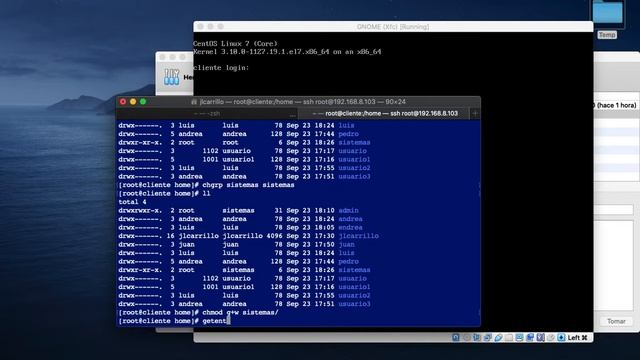Click the CentOS Linux 7 (Core) line
Viewport: 640px width, 360px height.
click(235, 43)
